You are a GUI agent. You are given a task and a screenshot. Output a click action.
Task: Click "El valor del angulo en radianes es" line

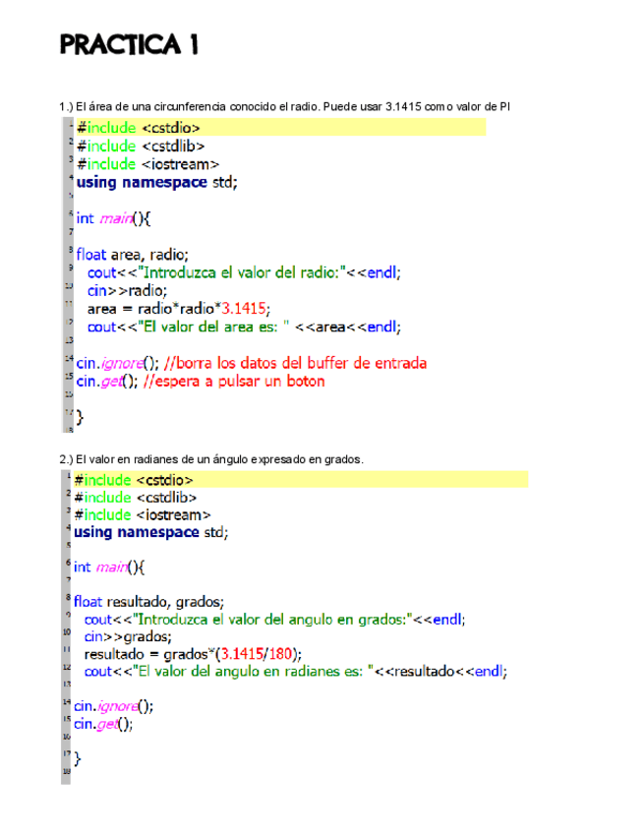pos(295,672)
